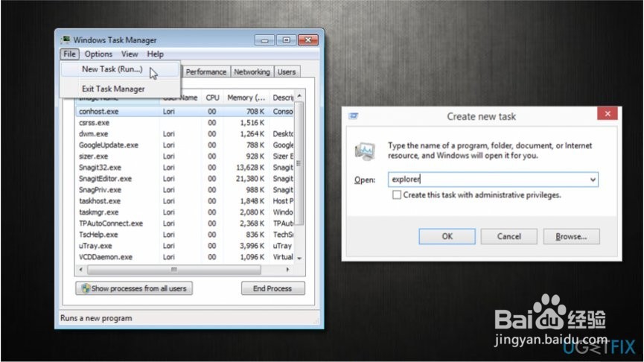Click the shield icon on Show processes button

click(86, 288)
